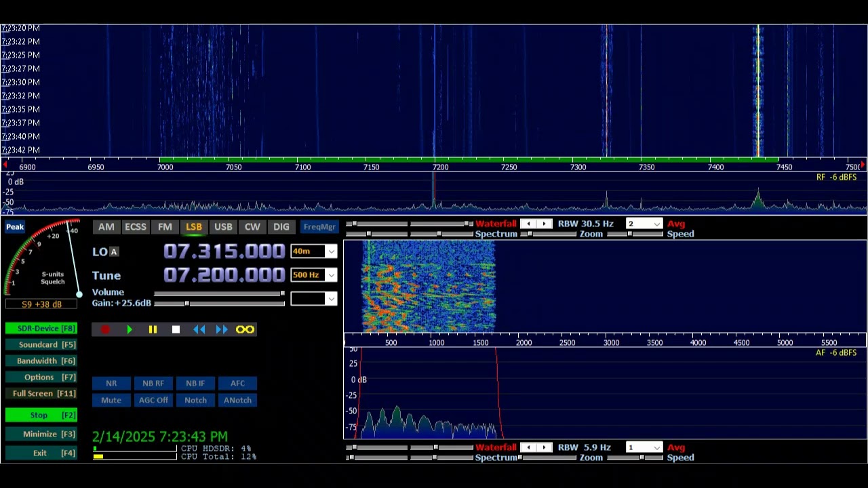Increase lower AF RBW with right arrow
The height and width of the screenshot is (488, 868).
pos(544,447)
